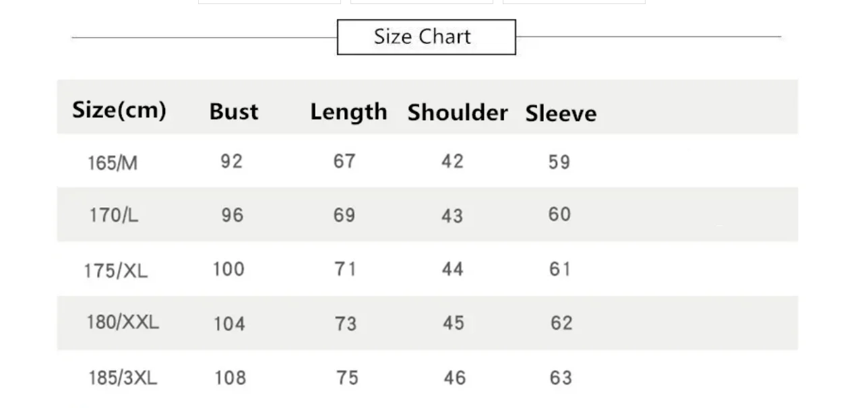Click the Bust column header
This screenshot has height=408, width=868.
(233, 111)
